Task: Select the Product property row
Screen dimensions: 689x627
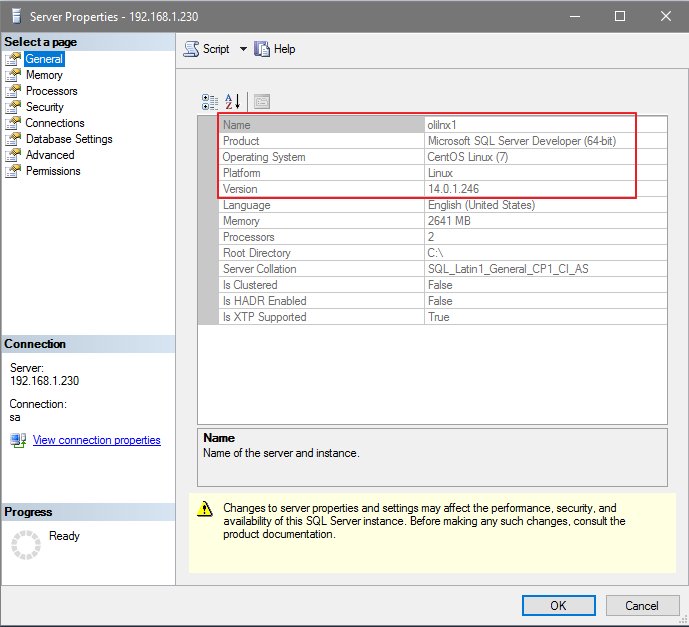Action: [442, 141]
